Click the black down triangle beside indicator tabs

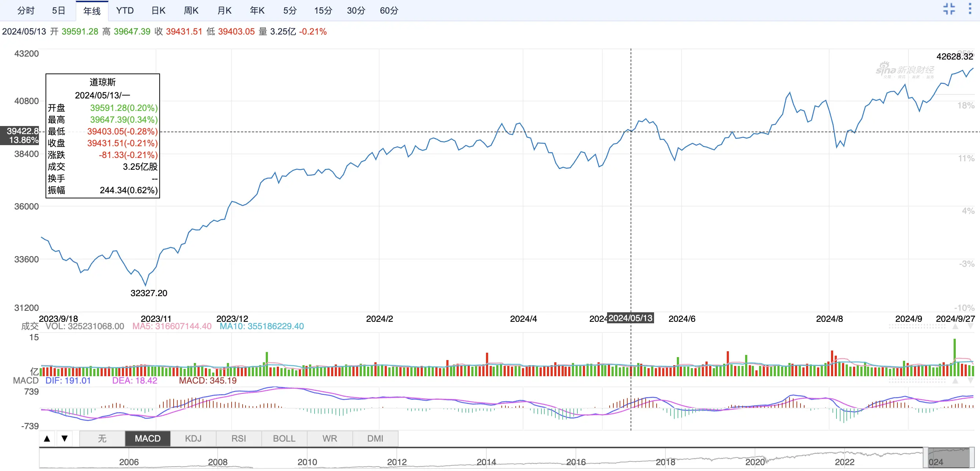click(65, 439)
